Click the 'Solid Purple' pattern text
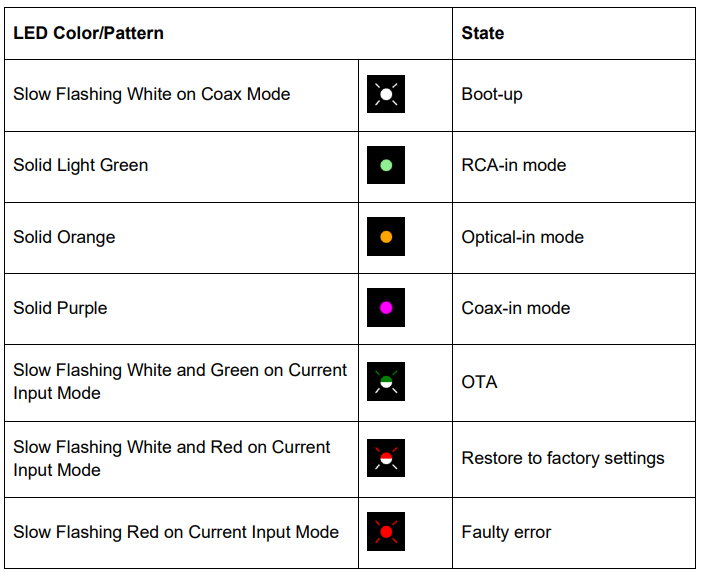 [x=60, y=308]
